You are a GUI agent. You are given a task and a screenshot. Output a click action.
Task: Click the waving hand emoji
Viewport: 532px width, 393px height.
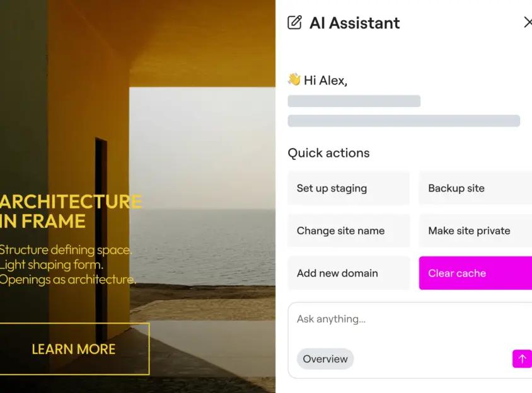pyautogui.click(x=294, y=80)
